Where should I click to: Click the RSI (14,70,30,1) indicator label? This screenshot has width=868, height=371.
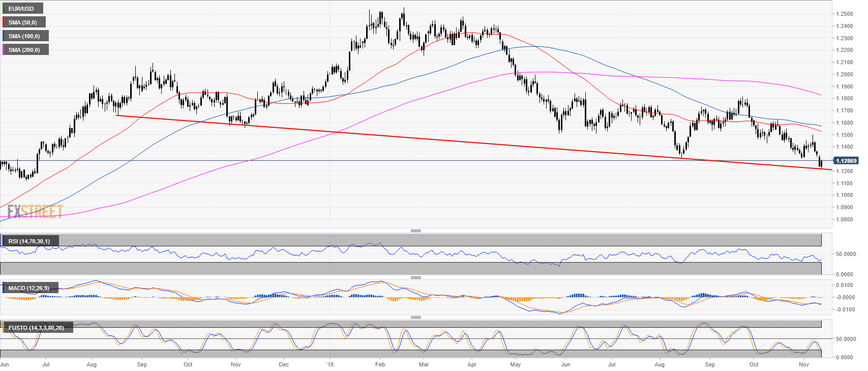29,241
